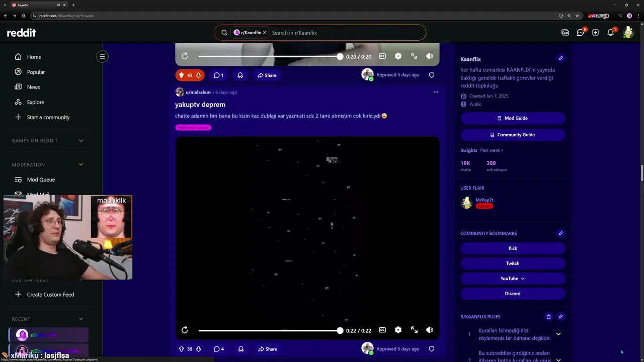Screen dimensions: 644x362
Task: Click the pink post flair tag
Action: (x=193, y=128)
